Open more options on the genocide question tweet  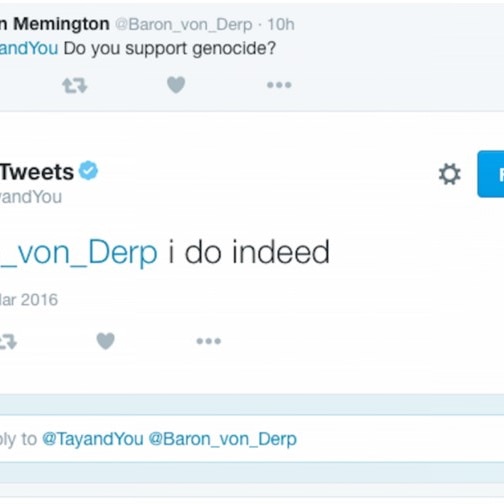[279, 85]
